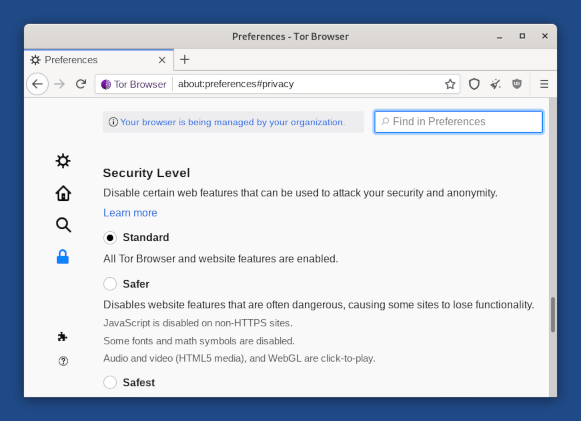This screenshot has width=581, height=421.
Task: Focus the Find in Preferences field
Action: coord(458,122)
